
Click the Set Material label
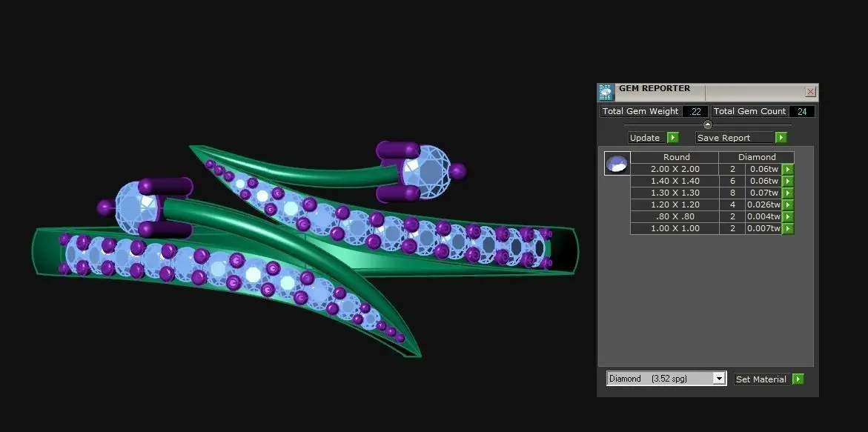[x=761, y=379]
